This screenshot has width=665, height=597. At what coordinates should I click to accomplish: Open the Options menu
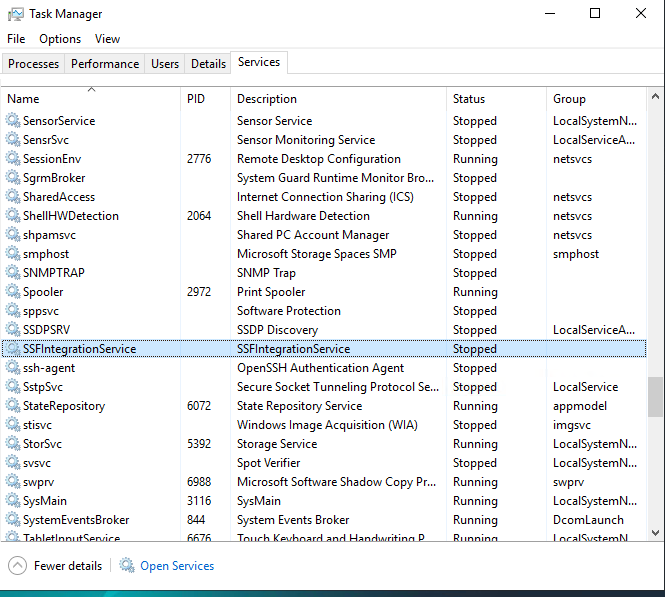(x=60, y=39)
